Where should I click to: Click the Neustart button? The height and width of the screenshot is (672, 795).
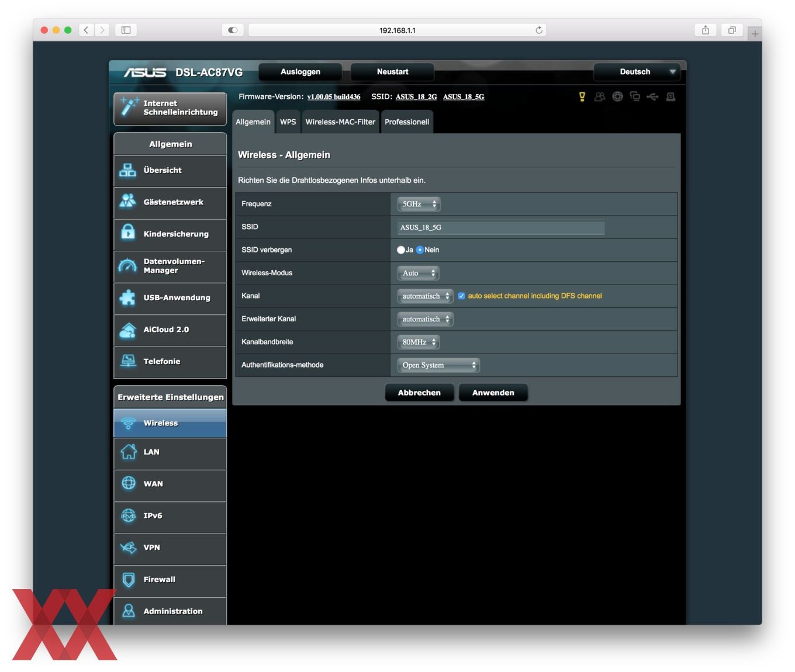pyautogui.click(x=392, y=72)
